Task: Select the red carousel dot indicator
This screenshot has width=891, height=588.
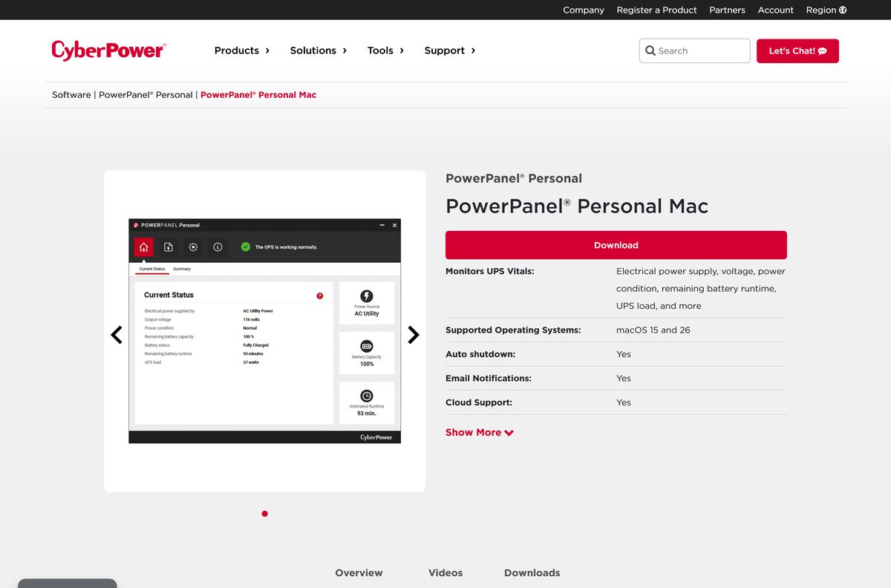Action: (265, 514)
